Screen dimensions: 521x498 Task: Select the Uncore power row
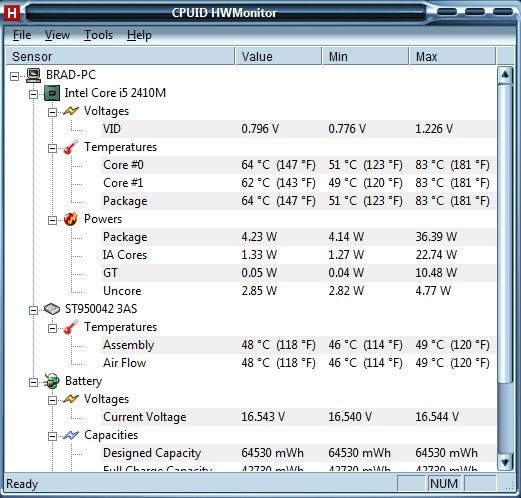(298, 291)
